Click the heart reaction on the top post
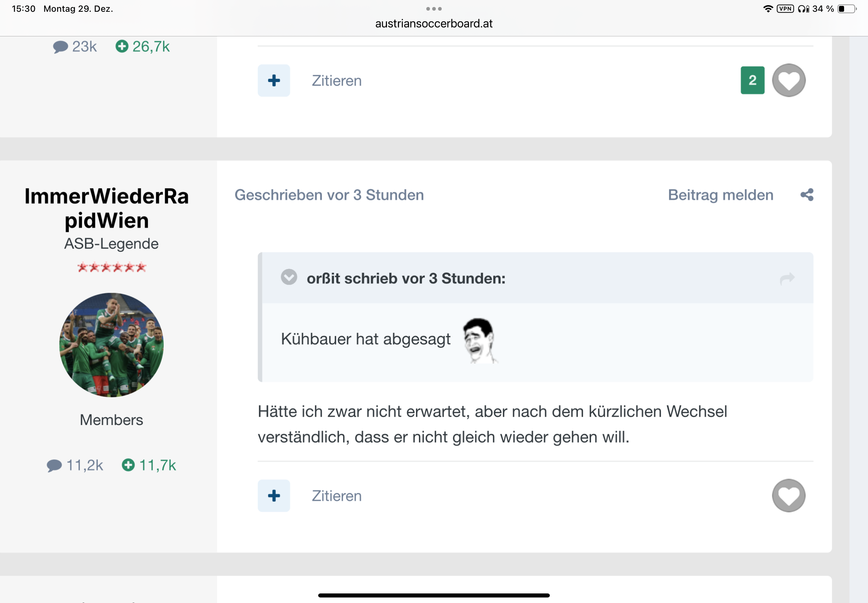Image resolution: width=868 pixels, height=603 pixels. click(x=788, y=80)
